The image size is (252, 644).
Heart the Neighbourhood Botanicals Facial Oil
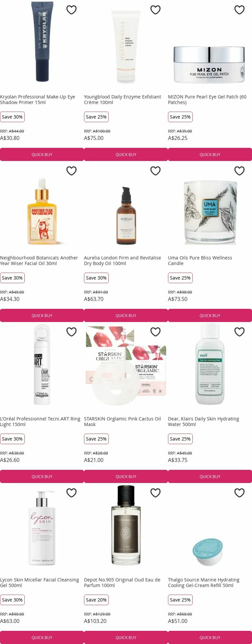point(71,171)
